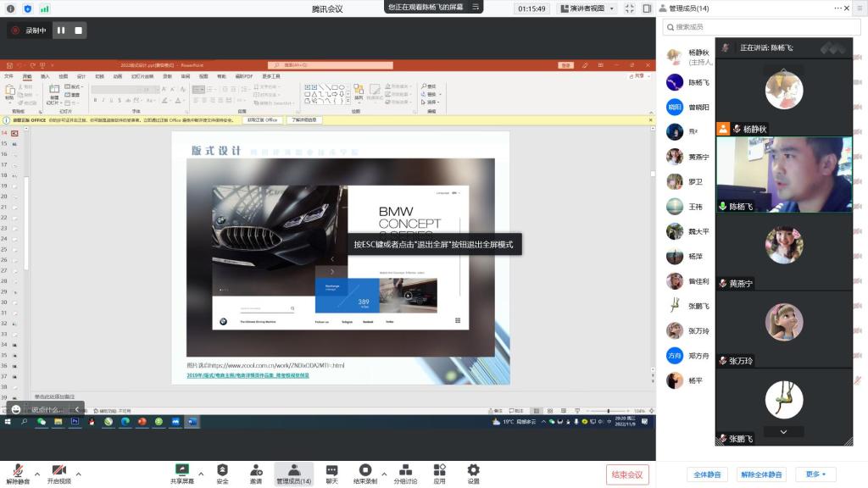
Task: Click the 'say something' chat input
Action: [x=47, y=410]
